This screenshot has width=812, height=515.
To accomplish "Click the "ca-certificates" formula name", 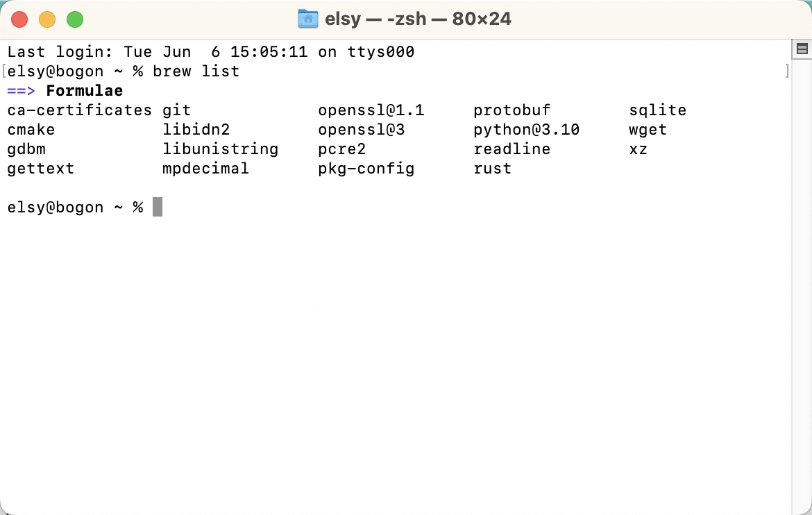I will pyautogui.click(x=79, y=110).
